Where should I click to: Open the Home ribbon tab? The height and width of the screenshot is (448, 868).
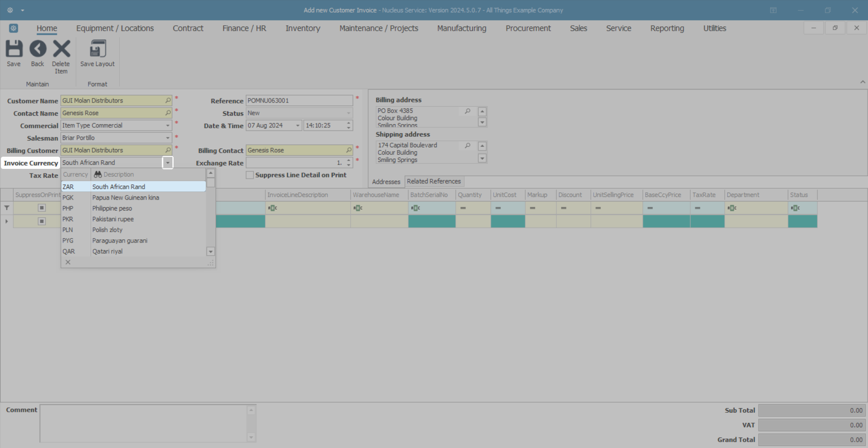coord(47,28)
